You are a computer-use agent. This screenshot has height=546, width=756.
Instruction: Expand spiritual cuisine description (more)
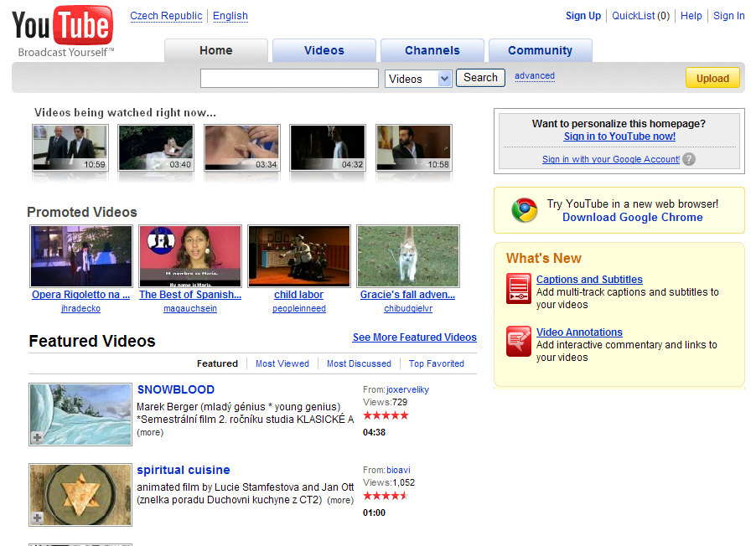click(x=340, y=500)
